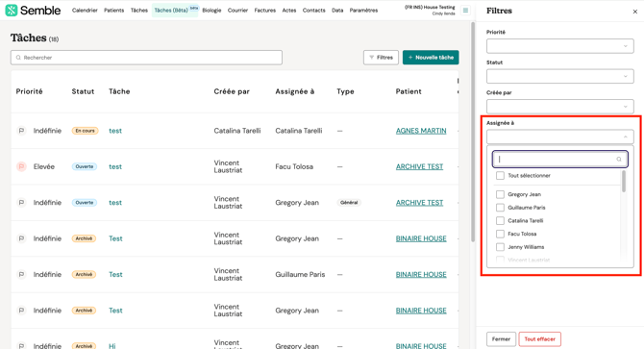Go to the Calendrier menu
644x349 pixels.
(x=85, y=11)
